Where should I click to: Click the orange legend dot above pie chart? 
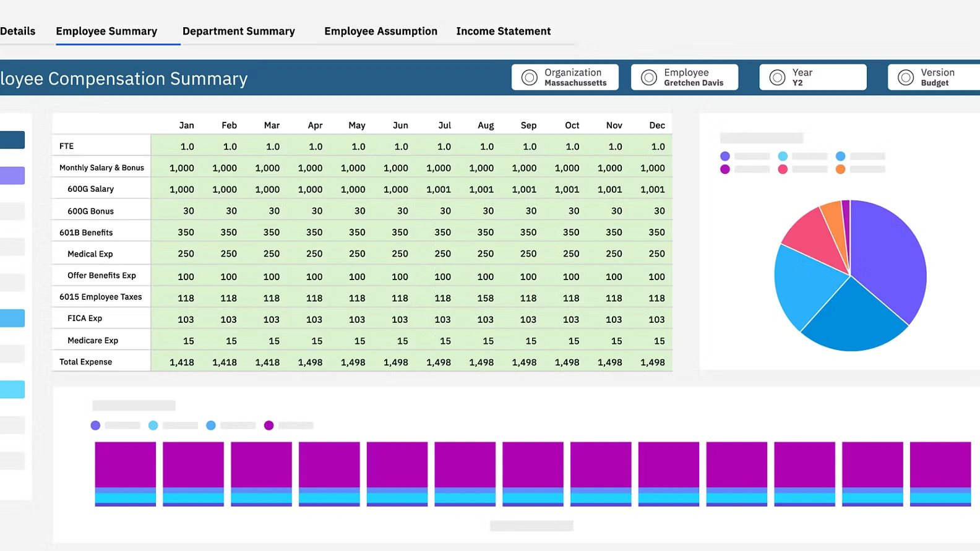coord(840,169)
